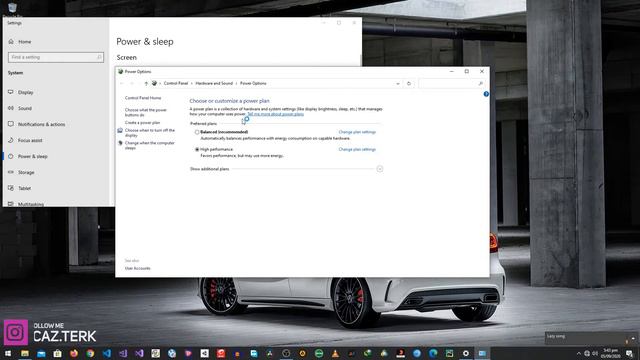Click the Control Panel breadcrumb

(x=176, y=83)
